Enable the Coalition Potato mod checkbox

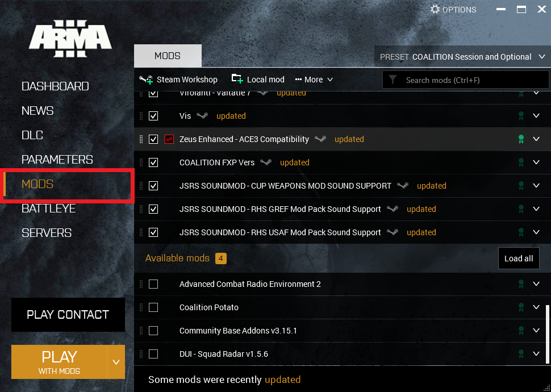pyautogui.click(x=153, y=307)
